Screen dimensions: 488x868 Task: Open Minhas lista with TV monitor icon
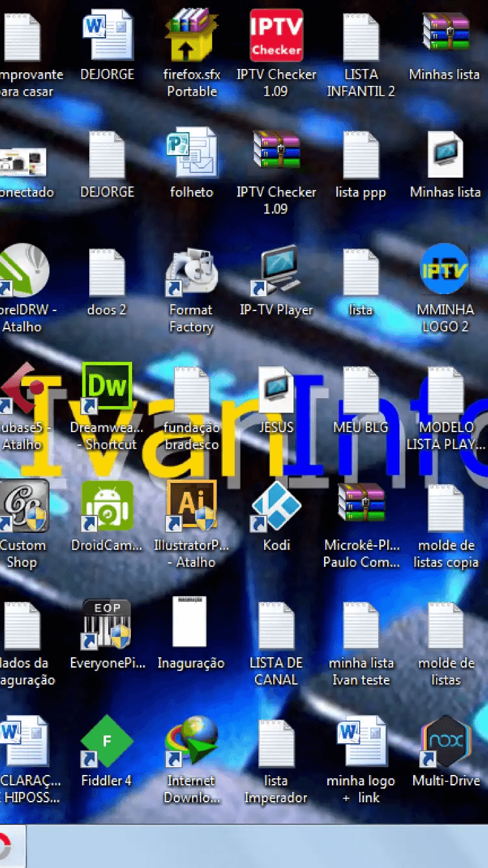(446, 154)
